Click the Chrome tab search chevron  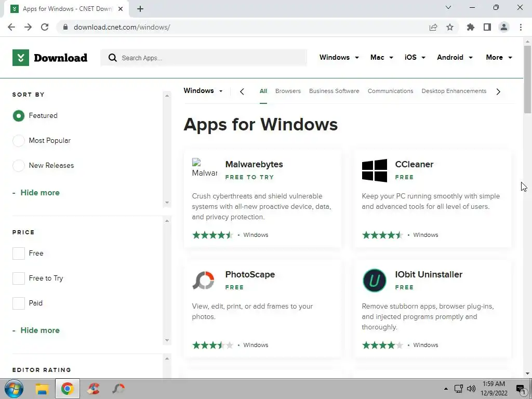coord(448,7)
